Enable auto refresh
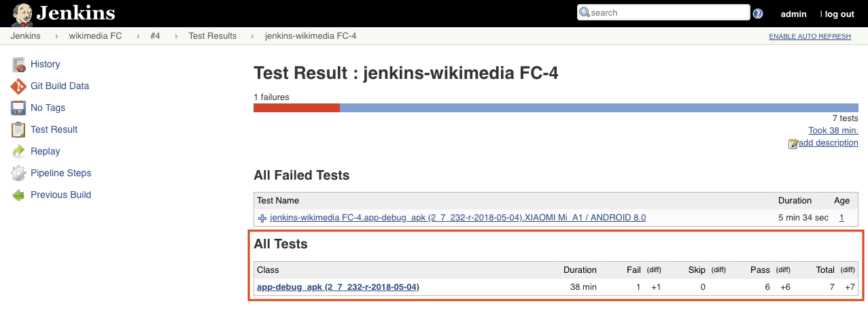The image size is (868, 313). coord(810,37)
